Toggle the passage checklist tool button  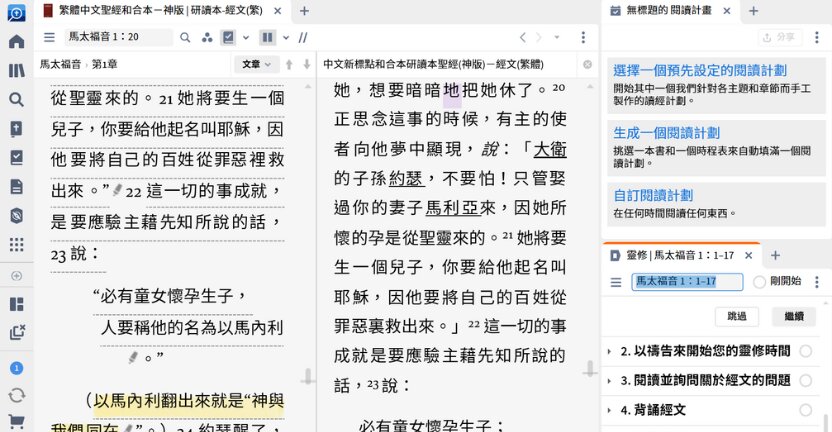tap(228, 37)
